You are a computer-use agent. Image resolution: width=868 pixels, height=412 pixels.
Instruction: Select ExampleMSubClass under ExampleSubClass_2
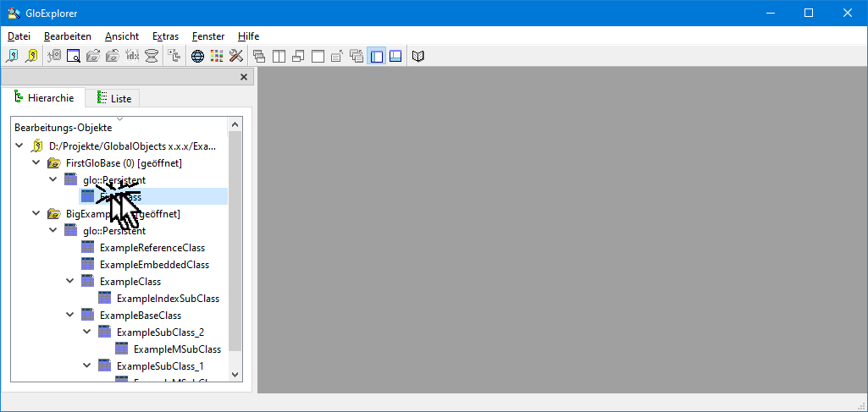click(177, 349)
